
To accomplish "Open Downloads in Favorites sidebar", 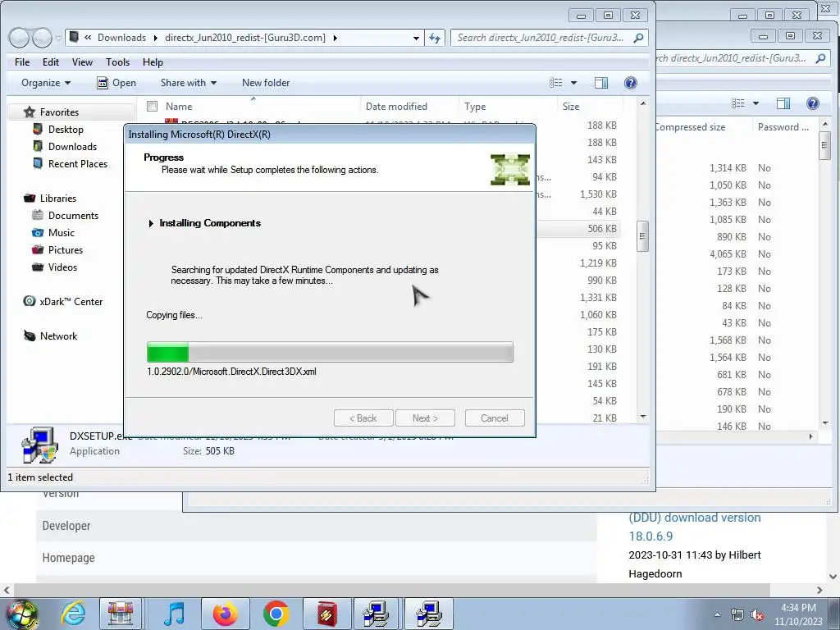I will tap(72, 146).
